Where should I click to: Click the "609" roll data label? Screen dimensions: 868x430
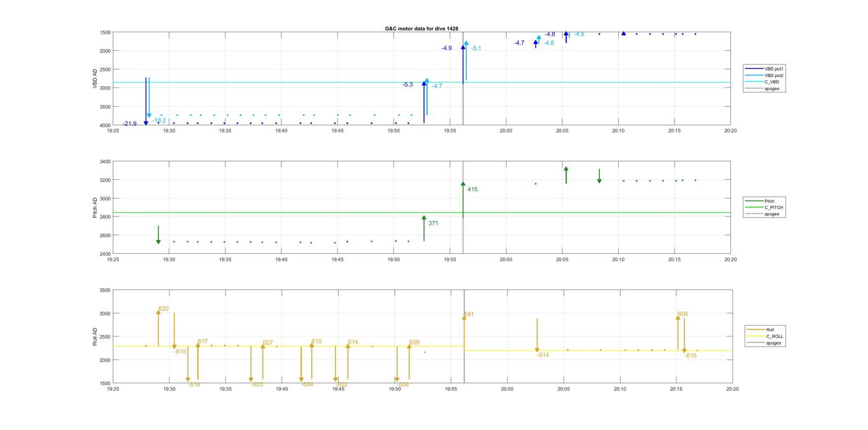tap(414, 342)
